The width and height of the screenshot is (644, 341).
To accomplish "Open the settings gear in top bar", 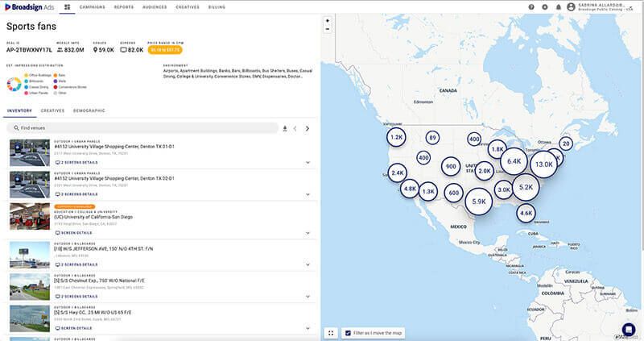I will point(545,7).
